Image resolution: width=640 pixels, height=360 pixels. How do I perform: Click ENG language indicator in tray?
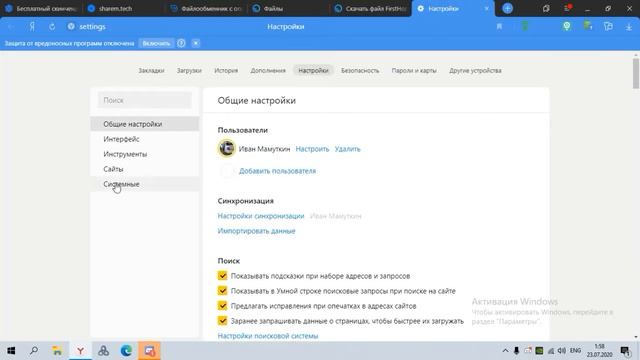pyautogui.click(x=575, y=351)
